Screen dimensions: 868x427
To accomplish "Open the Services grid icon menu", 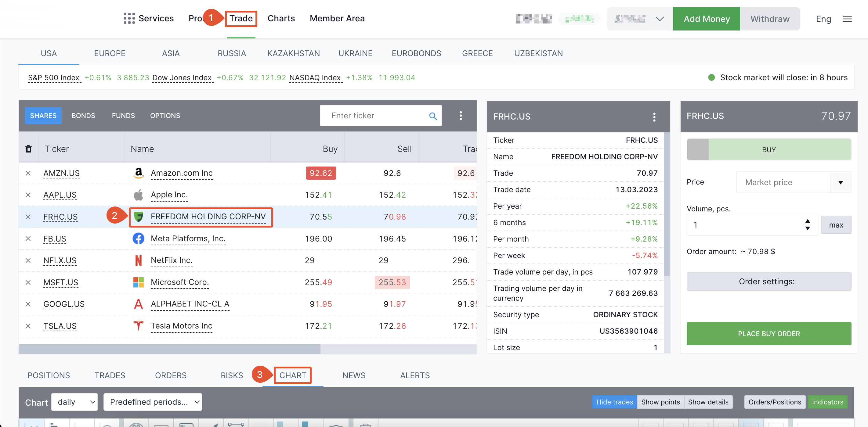I will (129, 18).
